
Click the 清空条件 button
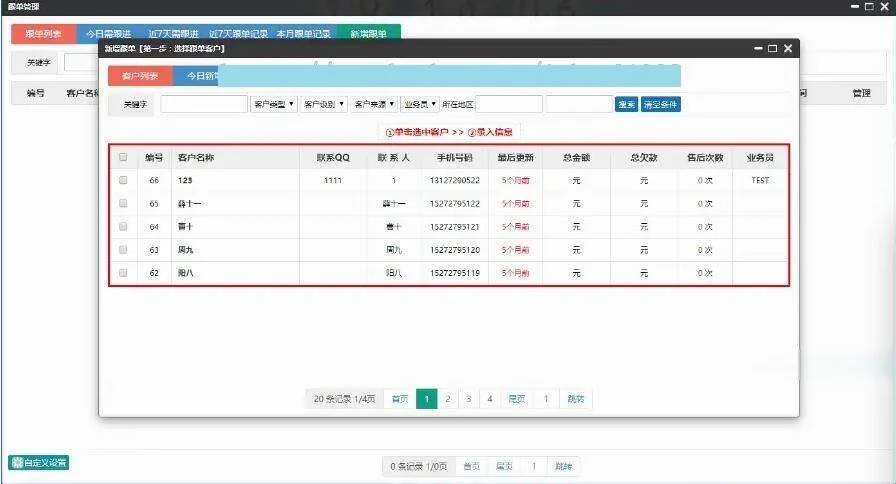click(660, 104)
